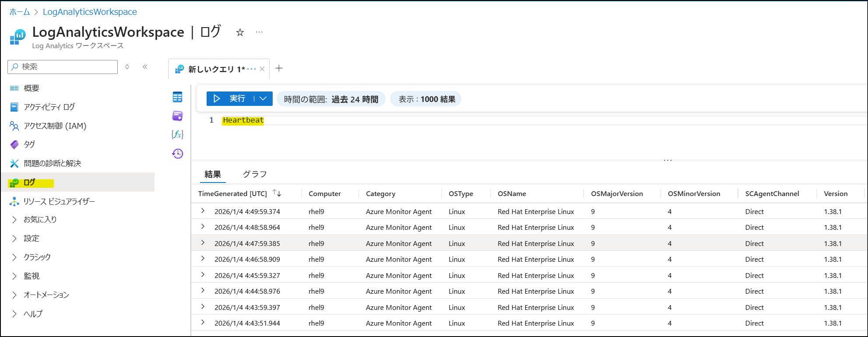Expand the result row at 4:43:51.944
The width and height of the screenshot is (868, 337).
click(203, 323)
